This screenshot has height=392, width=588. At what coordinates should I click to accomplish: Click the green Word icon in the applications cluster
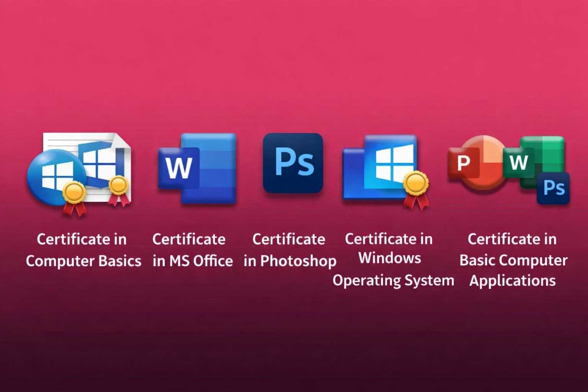pos(519,163)
